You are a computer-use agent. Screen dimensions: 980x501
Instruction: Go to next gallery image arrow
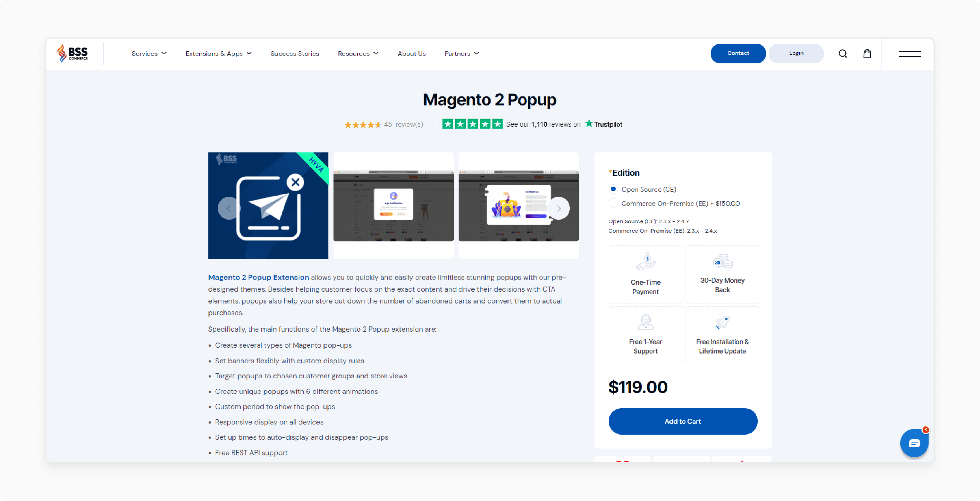(558, 208)
